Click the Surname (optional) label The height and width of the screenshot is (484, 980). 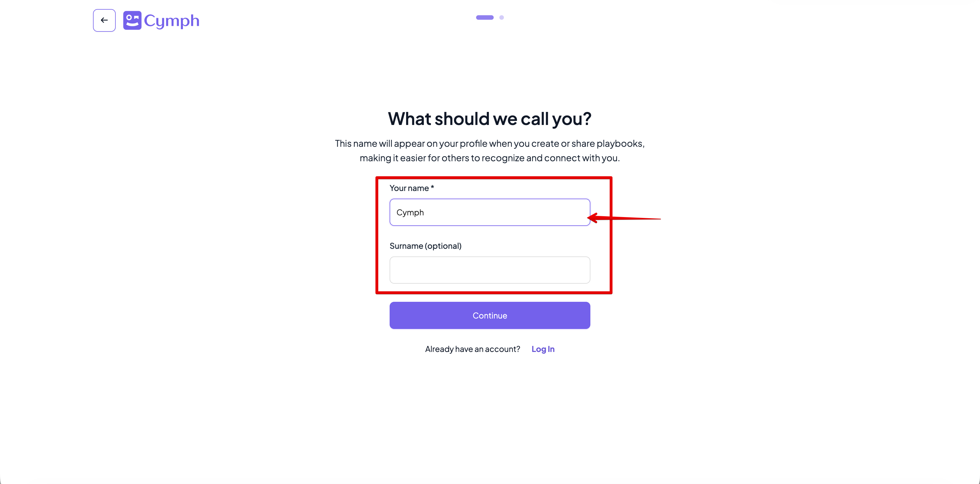[x=425, y=246]
